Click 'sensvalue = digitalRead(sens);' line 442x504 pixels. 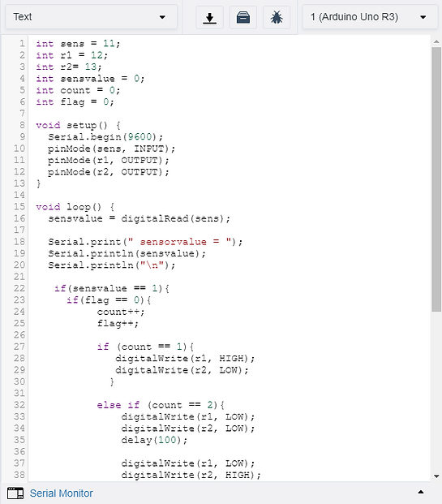pyautogui.click(x=139, y=218)
